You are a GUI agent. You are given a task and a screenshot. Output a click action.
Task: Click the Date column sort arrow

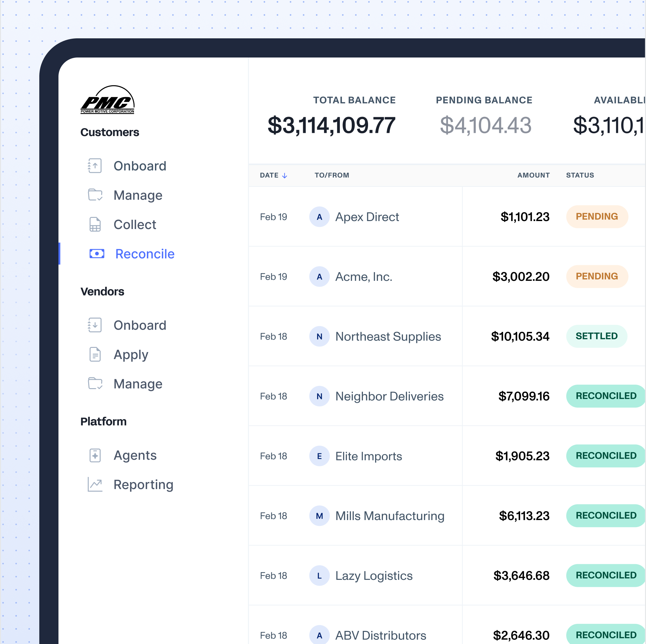(285, 176)
